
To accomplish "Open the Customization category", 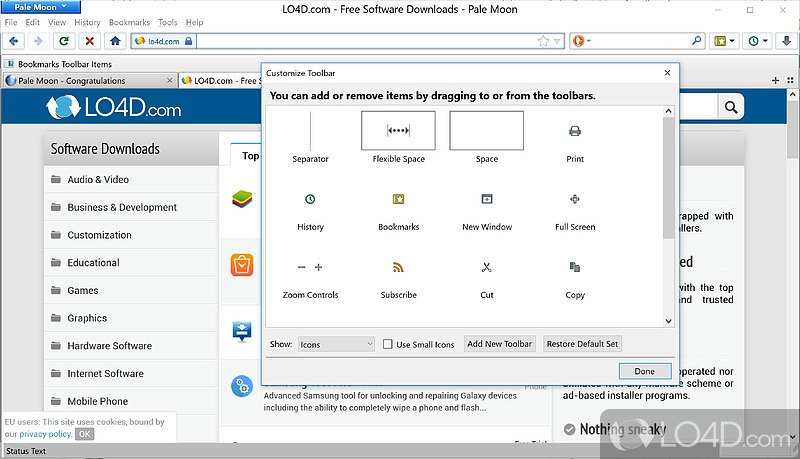I will 131,235.
